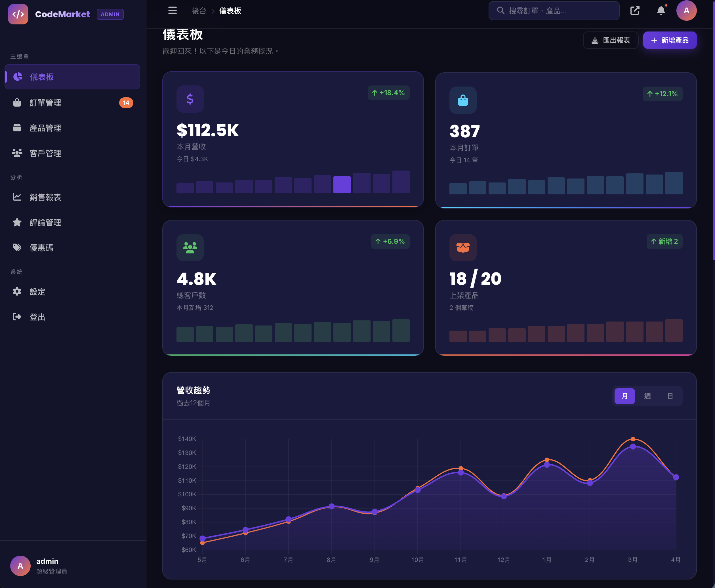The height and width of the screenshot is (588, 715).
Task: Click the revenue dollar sign icon
Action: 190,99
